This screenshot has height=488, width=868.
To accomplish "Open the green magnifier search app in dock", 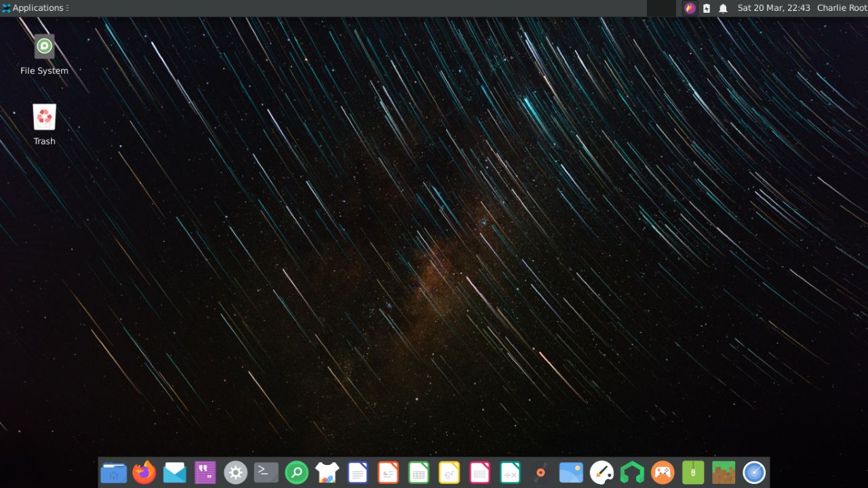I will [x=297, y=472].
